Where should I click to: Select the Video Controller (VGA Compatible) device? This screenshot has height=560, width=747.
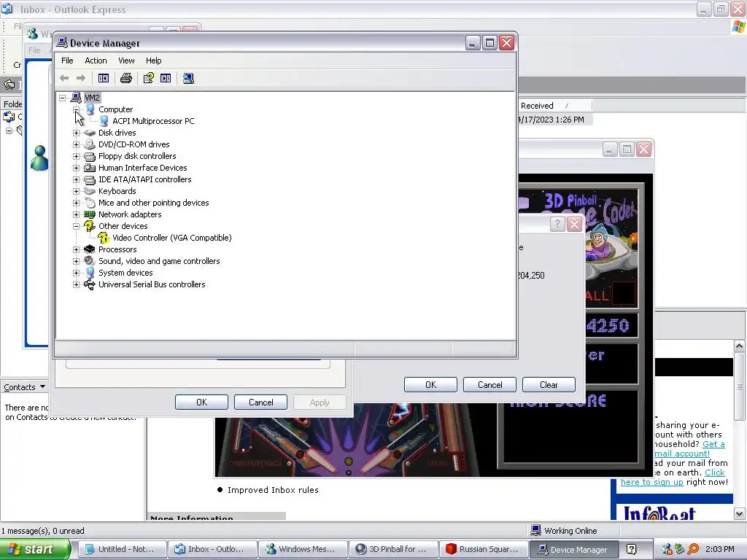tap(172, 238)
